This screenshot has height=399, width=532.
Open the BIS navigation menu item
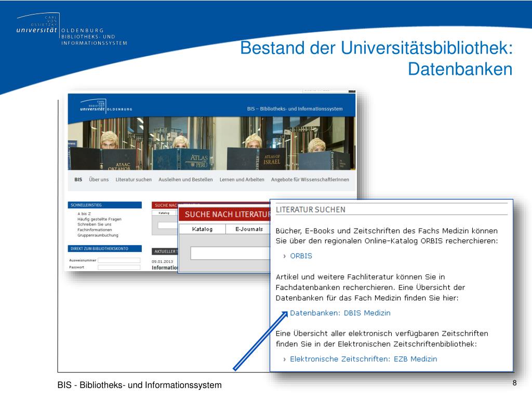click(x=78, y=179)
